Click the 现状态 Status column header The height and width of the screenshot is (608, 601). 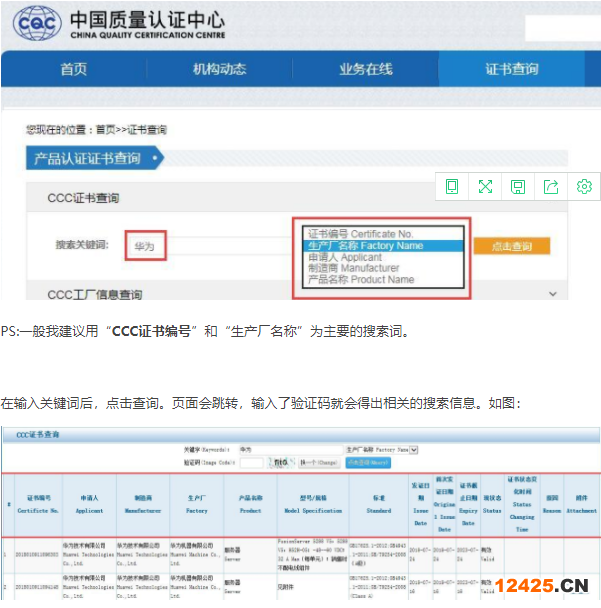[x=492, y=504]
